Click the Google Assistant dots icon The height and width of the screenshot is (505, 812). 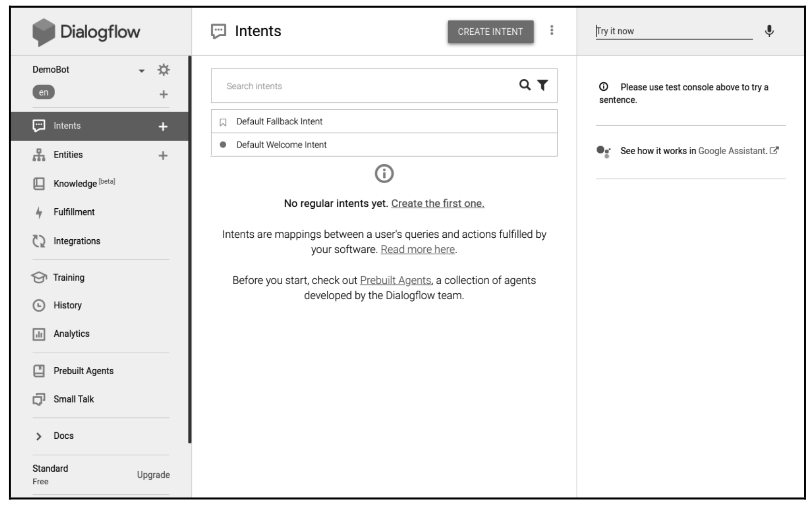tap(603, 152)
